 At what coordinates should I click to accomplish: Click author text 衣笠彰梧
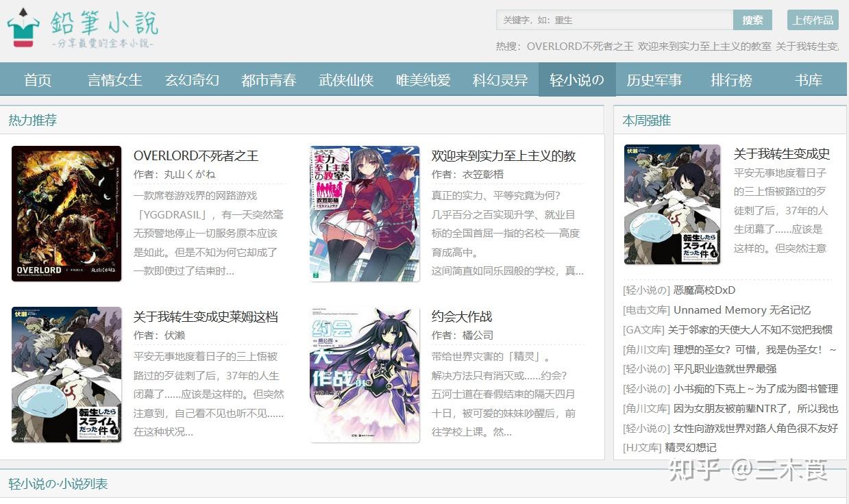click(x=483, y=175)
